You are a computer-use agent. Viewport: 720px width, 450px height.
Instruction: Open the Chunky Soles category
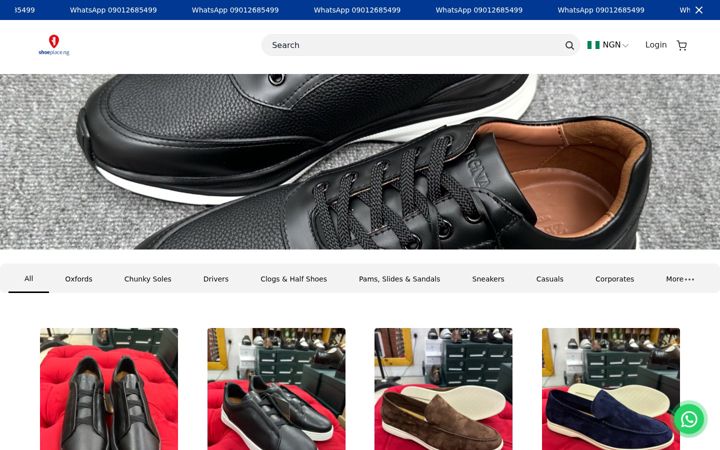(147, 279)
